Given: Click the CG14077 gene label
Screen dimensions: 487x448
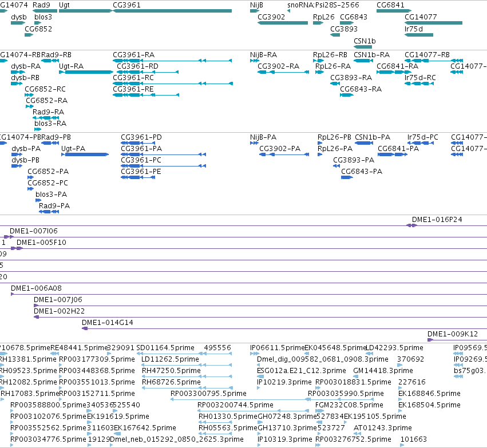Looking at the screenshot, I should point(421,17).
